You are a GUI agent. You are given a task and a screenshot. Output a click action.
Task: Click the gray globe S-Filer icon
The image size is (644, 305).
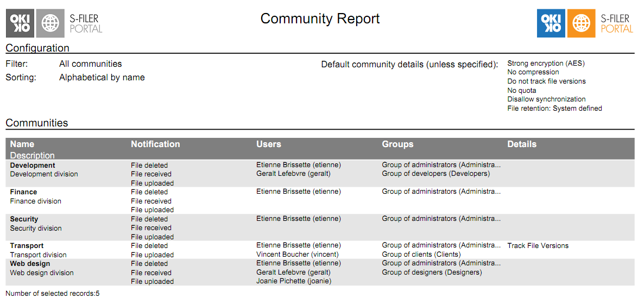coord(50,23)
